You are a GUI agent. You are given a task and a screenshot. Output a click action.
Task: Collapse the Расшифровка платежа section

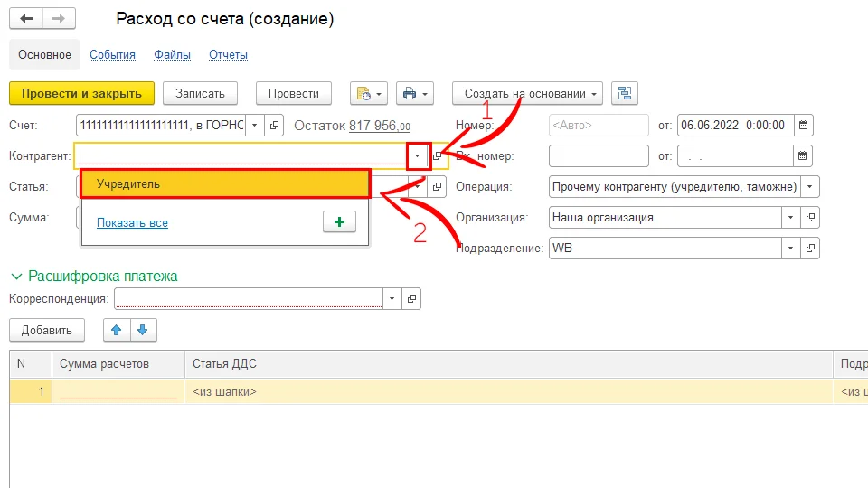(x=16, y=276)
